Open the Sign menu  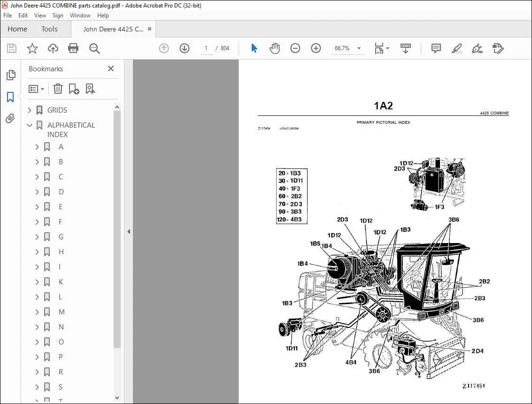[58, 15]
